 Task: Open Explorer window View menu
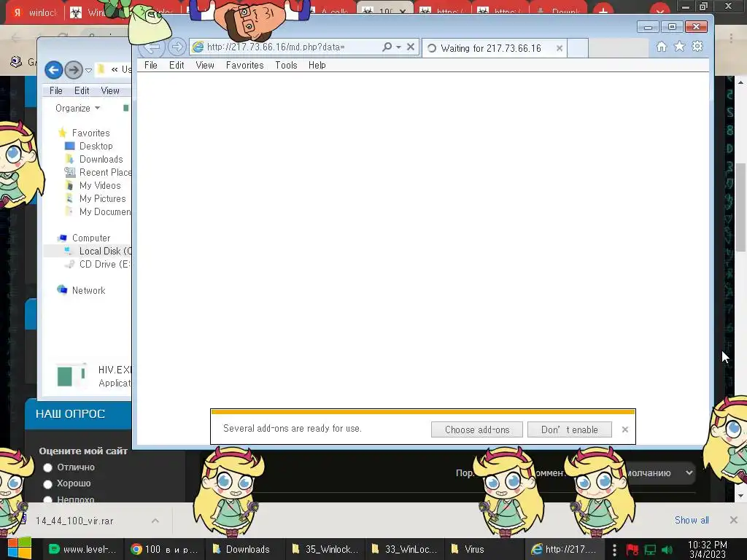[110, 90]
